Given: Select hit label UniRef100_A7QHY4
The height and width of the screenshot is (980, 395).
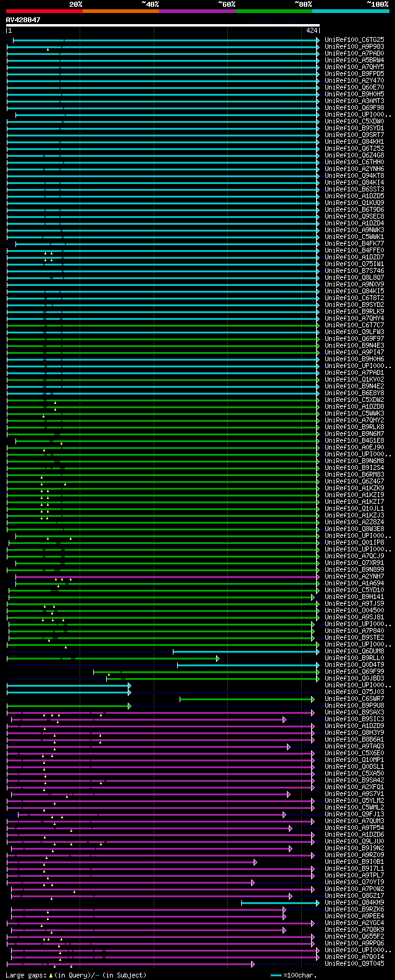Looking at the screenshot, I should 354,318.
